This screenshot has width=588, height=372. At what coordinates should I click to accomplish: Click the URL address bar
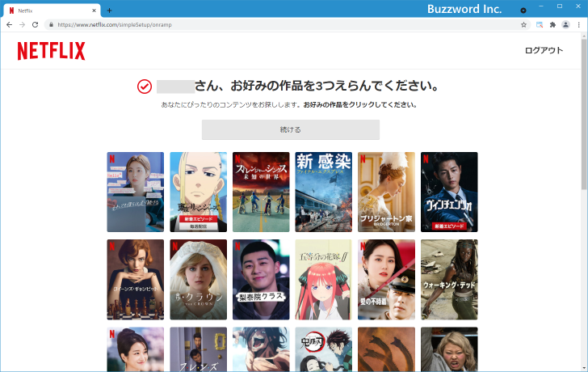[287, 25]
